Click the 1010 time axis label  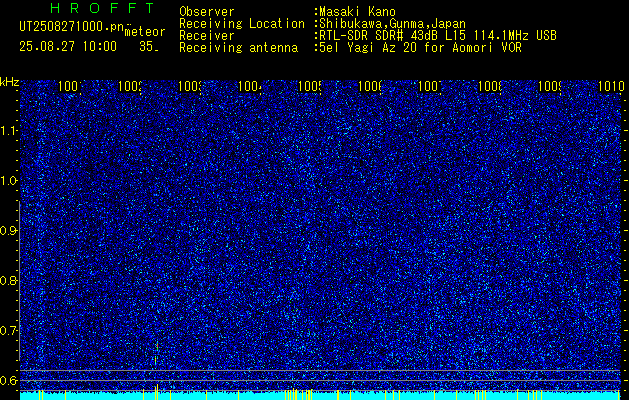click(x=611, y=86)
